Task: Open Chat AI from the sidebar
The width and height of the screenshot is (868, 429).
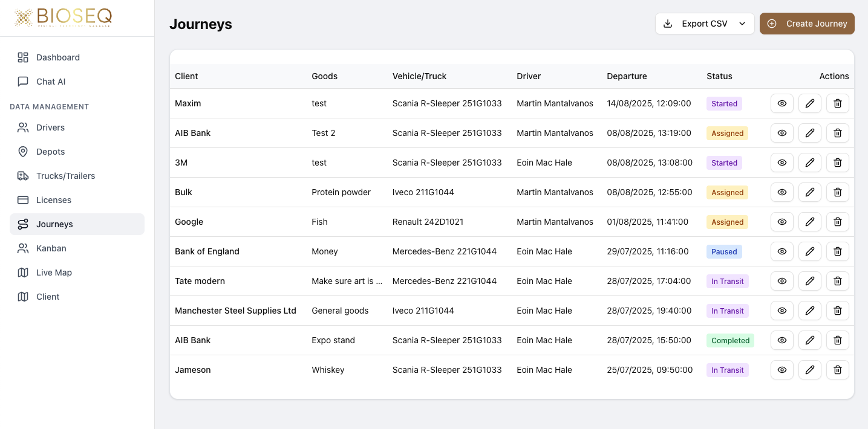Action: (x=51, y=82)
